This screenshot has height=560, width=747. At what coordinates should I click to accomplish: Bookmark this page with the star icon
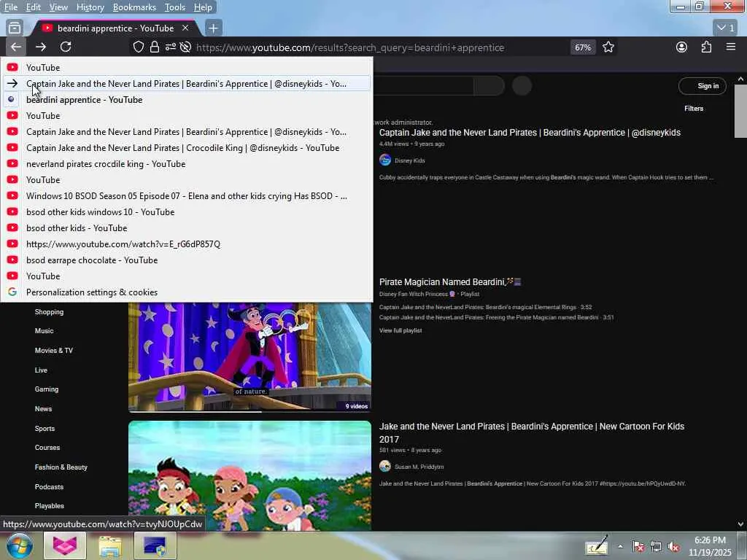[608, 47]
